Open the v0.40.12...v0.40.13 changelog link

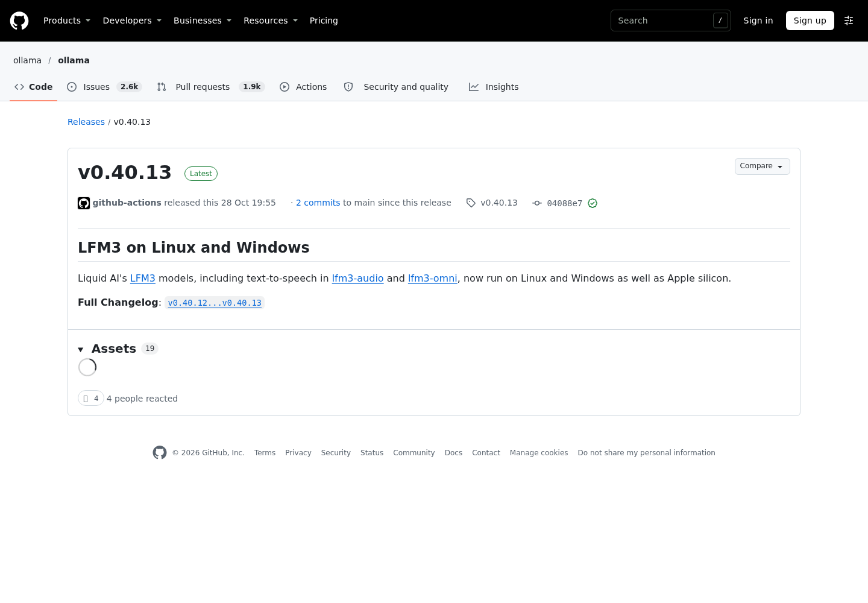215,303
